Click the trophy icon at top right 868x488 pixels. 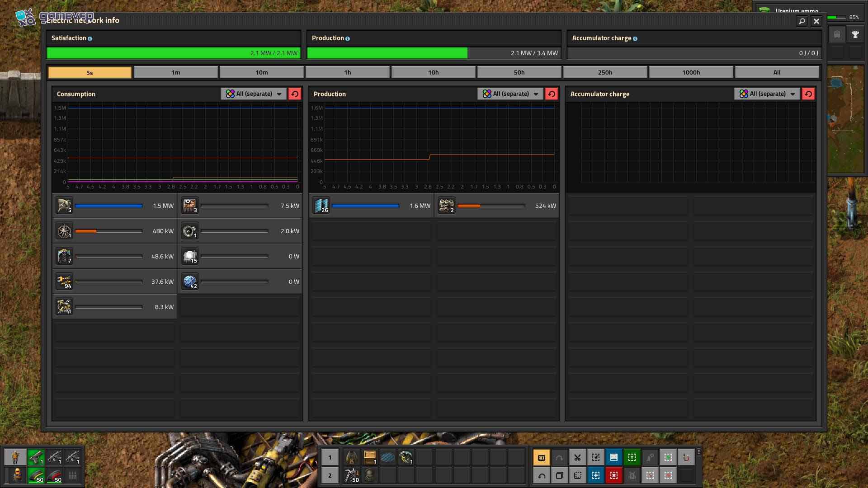(x=855, y=35)
